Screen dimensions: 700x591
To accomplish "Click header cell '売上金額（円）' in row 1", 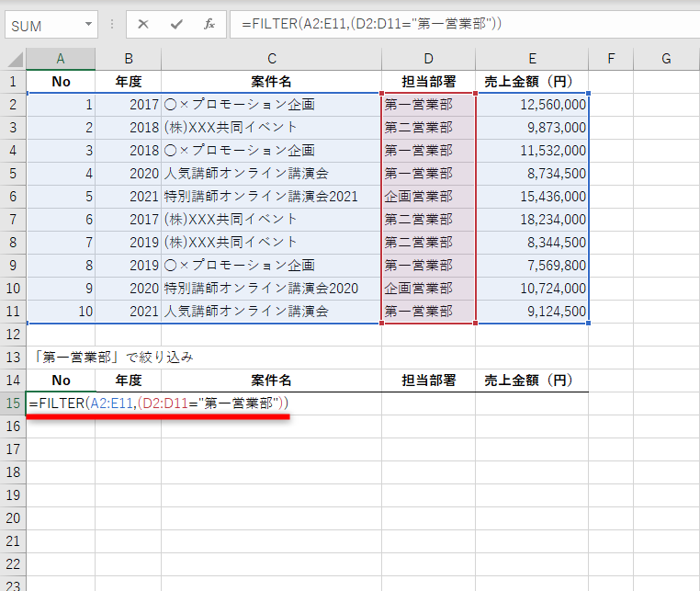I will click(x=532, y=82).
